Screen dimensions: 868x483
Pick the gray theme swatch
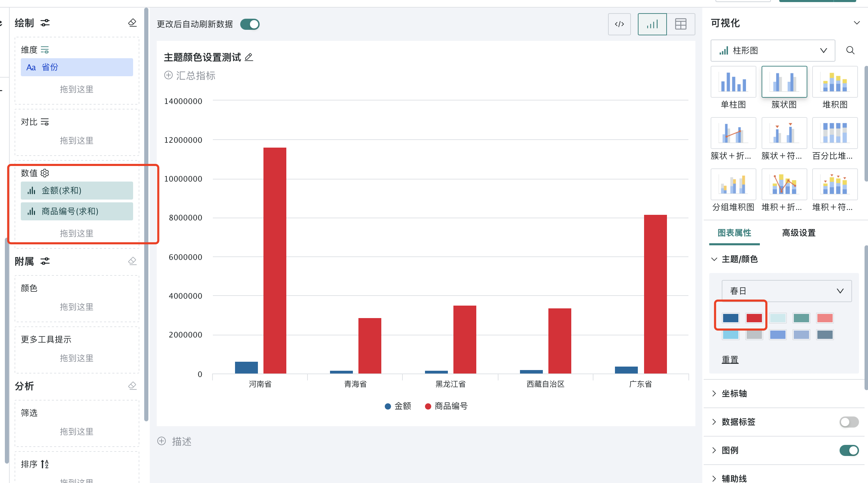(754, 335)
